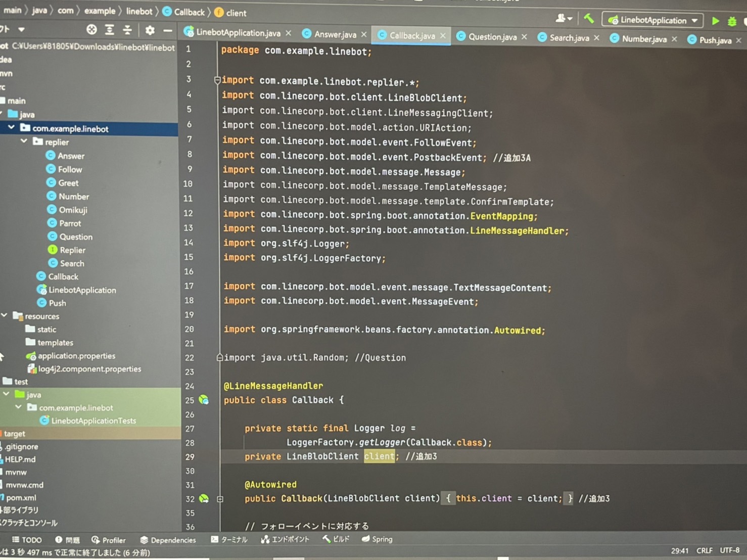
Task: Switch to the LinebotApplication.java editor tab
Action: pos(238,33)
